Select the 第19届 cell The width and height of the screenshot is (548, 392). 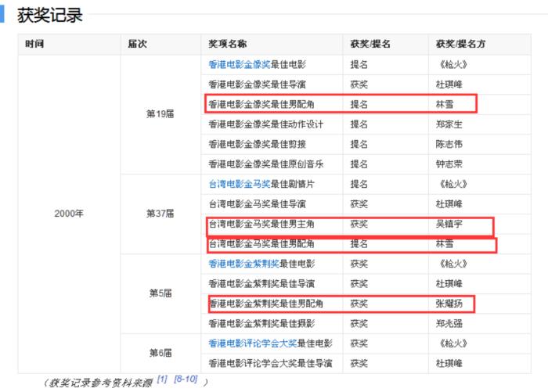coord(160,113)
